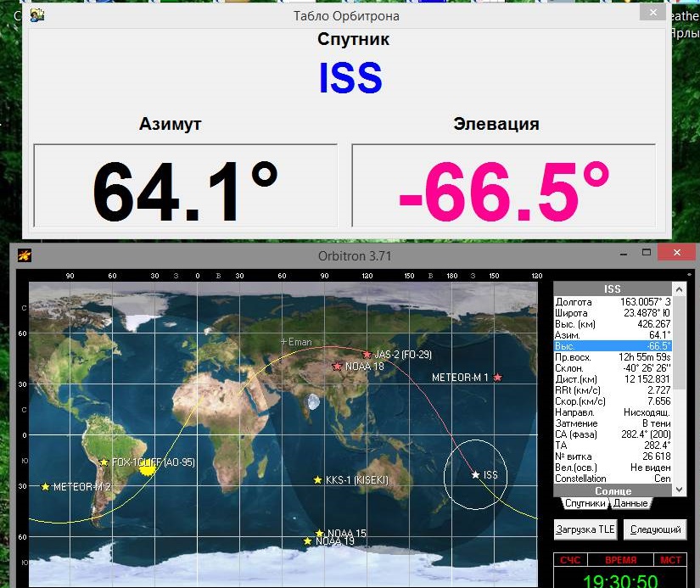Click the МСТ clock mode label

click(x=670, y=560)
